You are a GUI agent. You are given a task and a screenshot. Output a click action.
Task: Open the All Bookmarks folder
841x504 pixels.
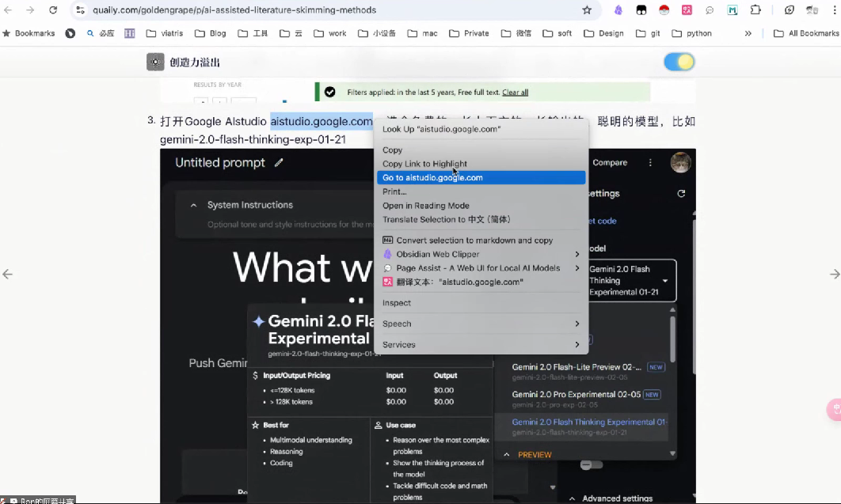click(806, 33)
